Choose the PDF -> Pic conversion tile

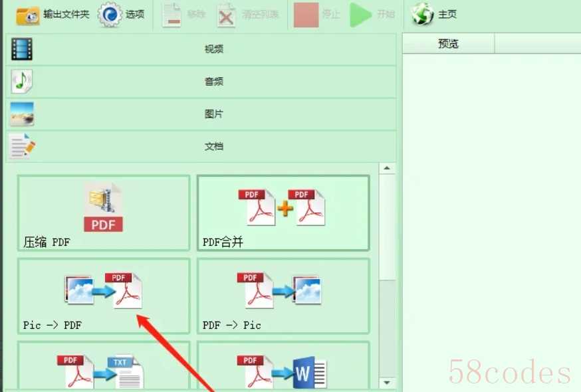pyautogui.click(x=283, y=296)
